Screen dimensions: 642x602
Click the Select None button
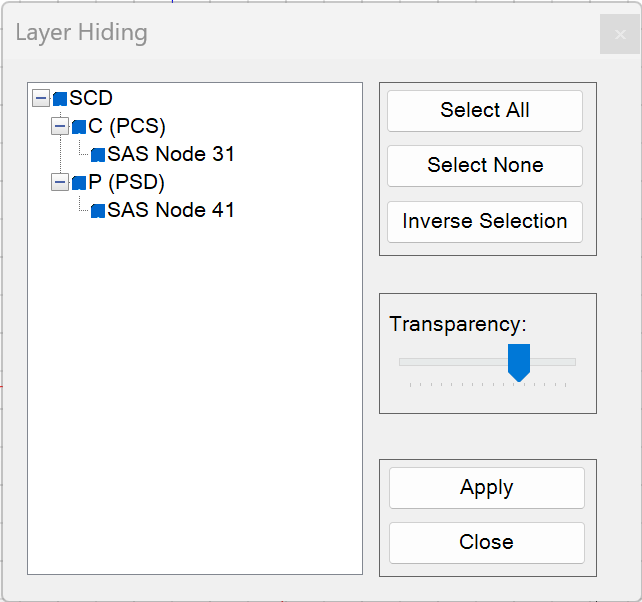pos(485,166)
